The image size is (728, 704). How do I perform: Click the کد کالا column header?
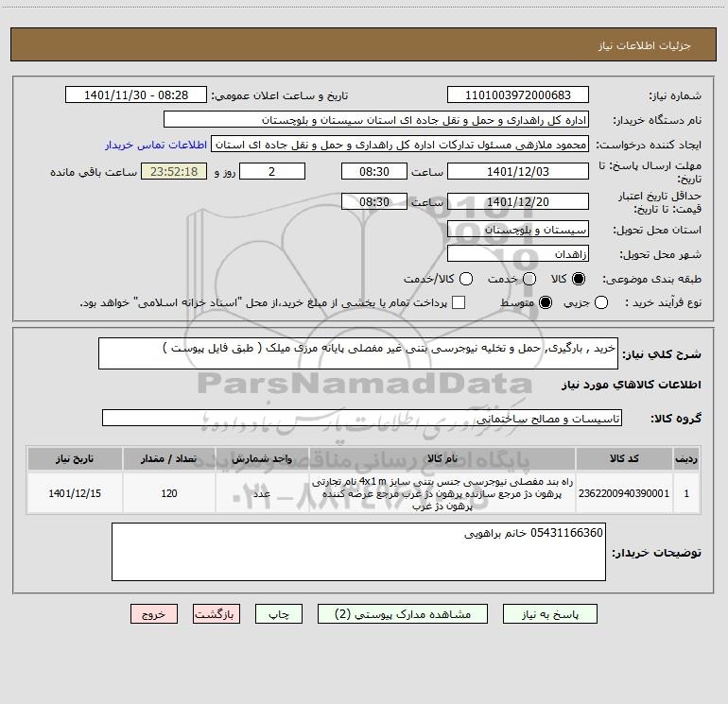(624, 458)
